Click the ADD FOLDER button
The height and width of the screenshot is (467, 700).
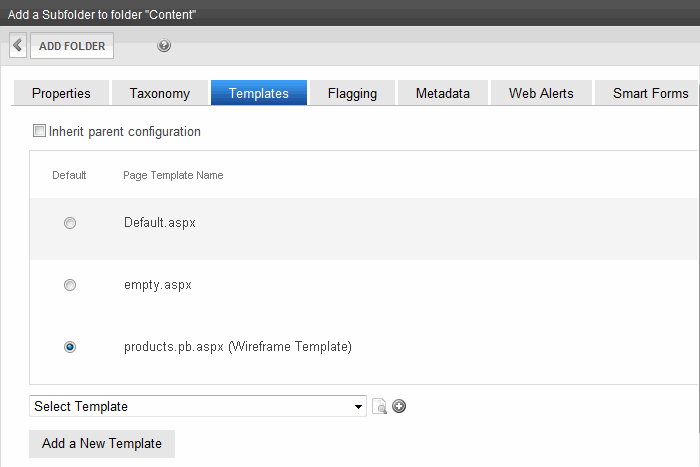[x=72, y=46]
